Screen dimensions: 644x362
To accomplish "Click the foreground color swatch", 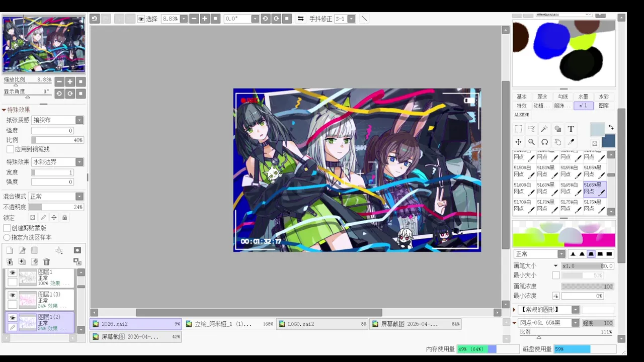I will 597,130.
